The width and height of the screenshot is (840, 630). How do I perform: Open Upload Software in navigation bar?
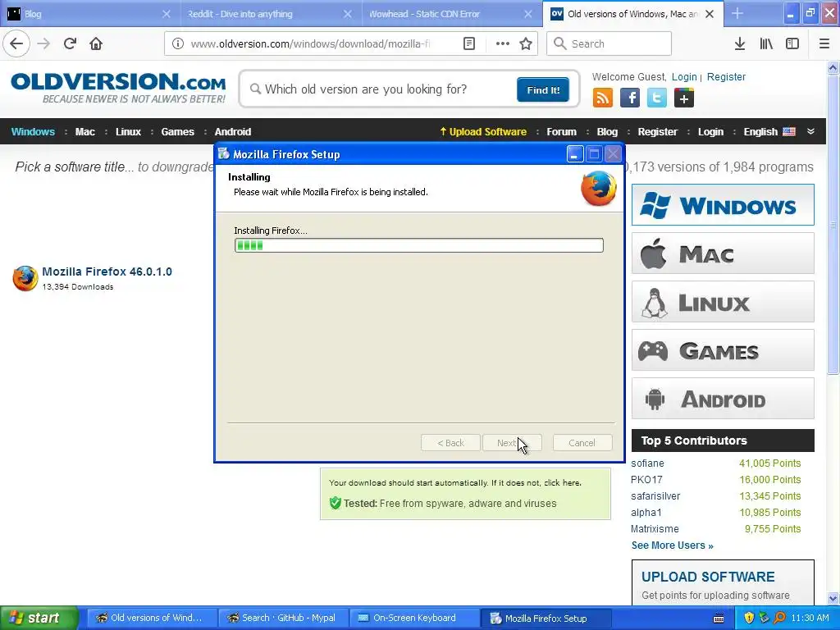tap(482, 132)
